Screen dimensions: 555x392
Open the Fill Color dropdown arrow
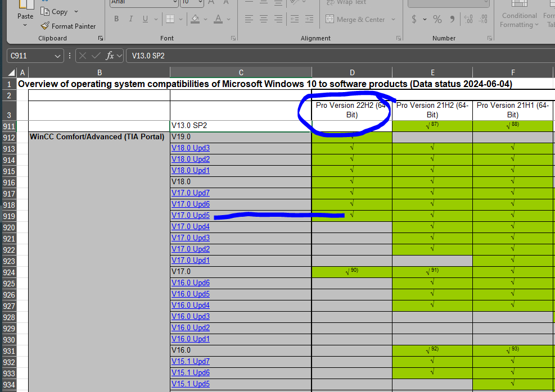coord(205,20)
